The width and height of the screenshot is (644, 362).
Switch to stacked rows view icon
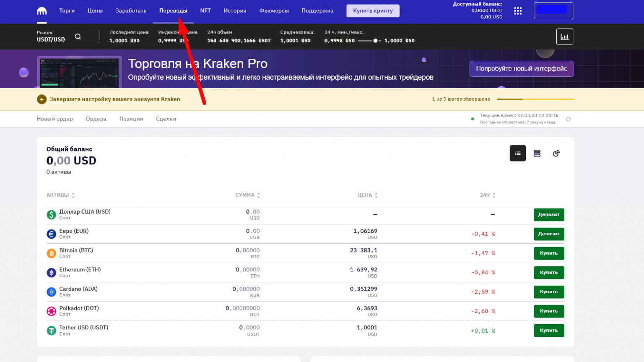537,154
